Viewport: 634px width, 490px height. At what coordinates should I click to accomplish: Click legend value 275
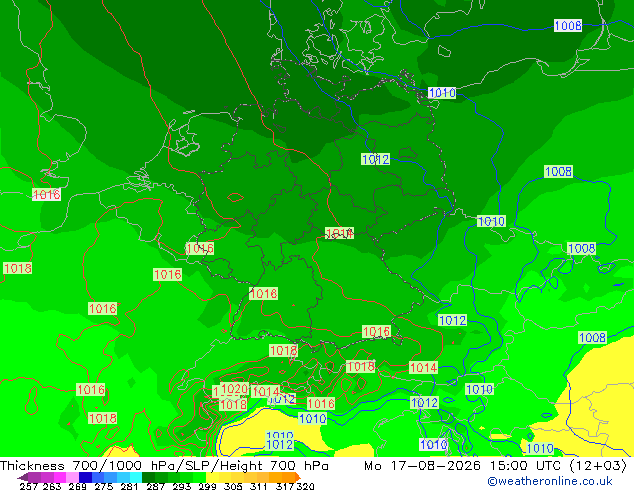[104, 486]
